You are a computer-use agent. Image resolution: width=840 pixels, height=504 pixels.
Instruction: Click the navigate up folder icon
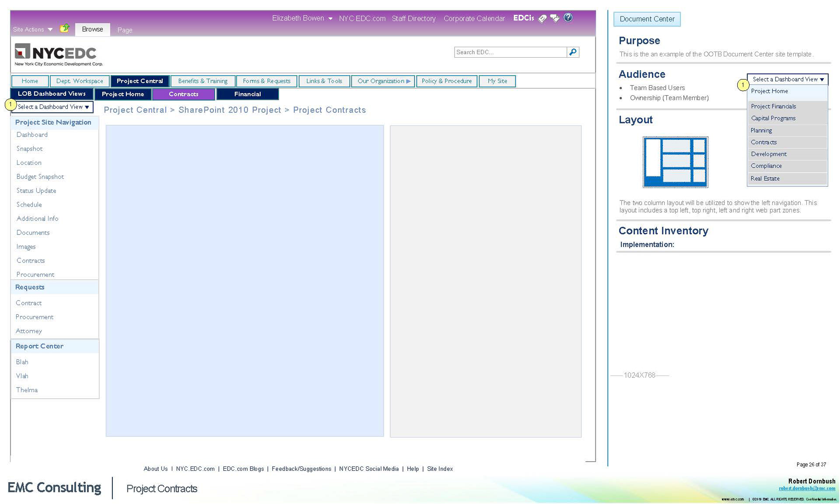click(65, 28)
